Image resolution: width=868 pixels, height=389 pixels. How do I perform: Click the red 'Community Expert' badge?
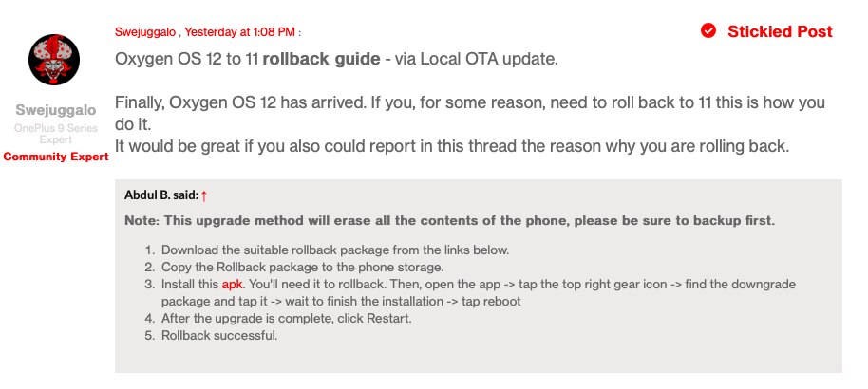[56, 156]
